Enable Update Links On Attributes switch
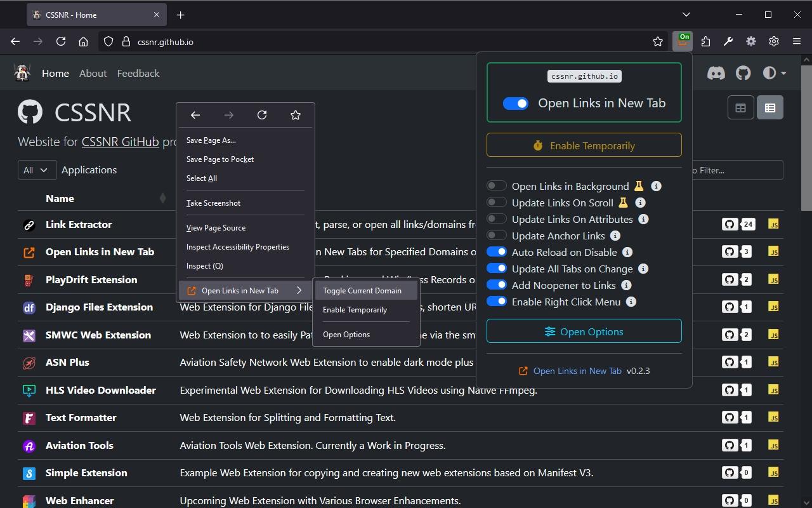The width and height of the screenshot is (812, 508). 496,219
